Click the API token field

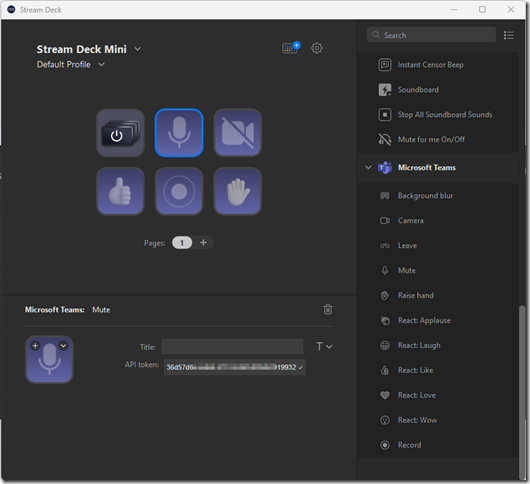235,367
